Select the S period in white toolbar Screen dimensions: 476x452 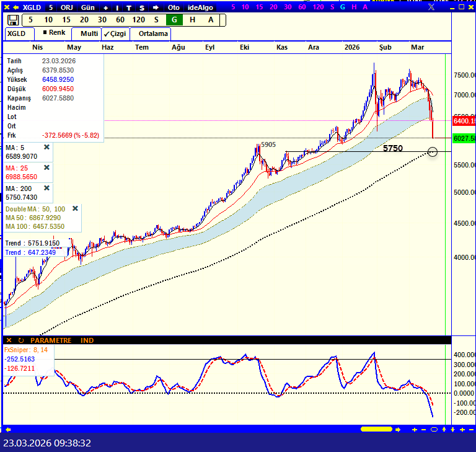tap(156, 20)
